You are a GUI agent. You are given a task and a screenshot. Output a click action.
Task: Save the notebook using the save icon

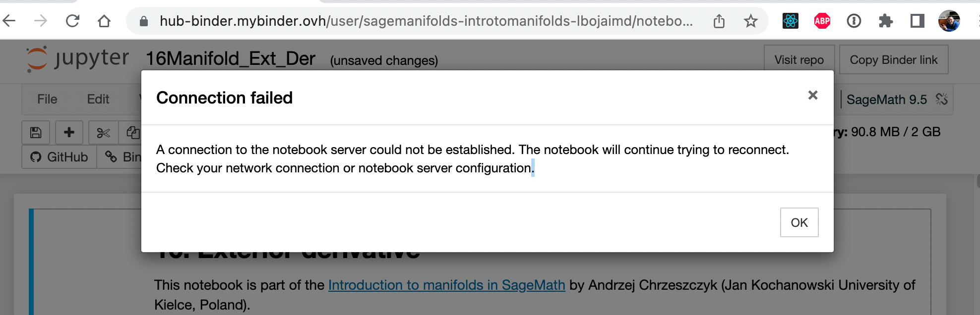click(x=35, y=132)
